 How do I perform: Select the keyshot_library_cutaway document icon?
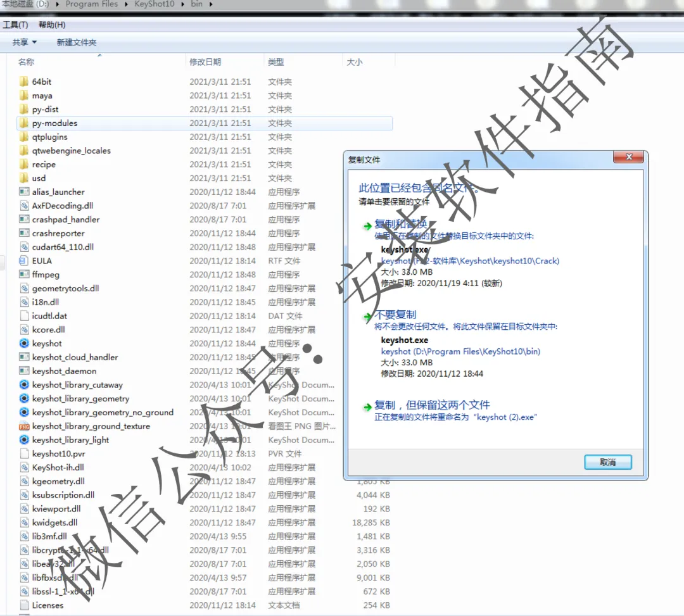point(24,384)
